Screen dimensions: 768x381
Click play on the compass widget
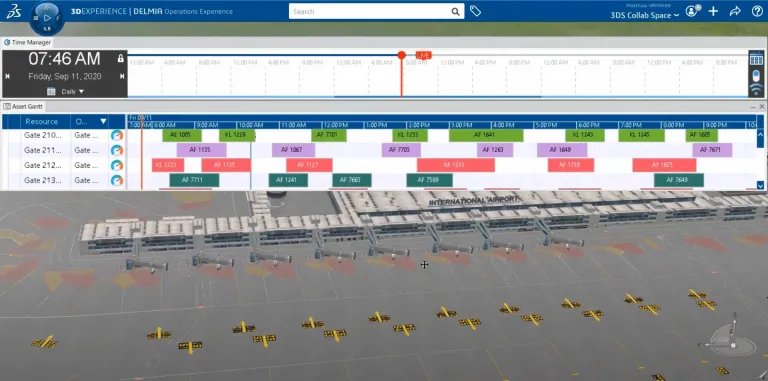point(47,18)
